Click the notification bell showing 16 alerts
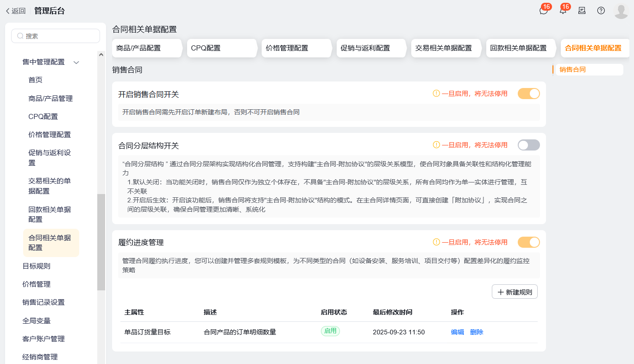Viewport: 634px width, 364px height. [x=563, y=10]
